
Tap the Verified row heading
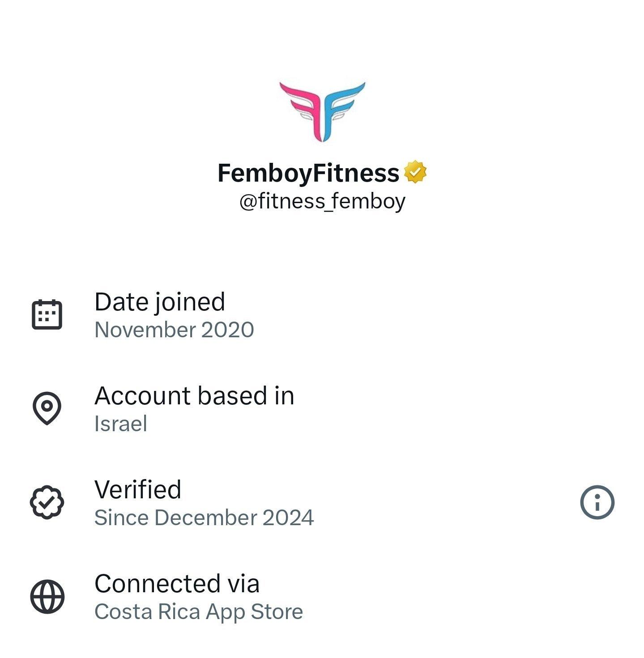138,489
